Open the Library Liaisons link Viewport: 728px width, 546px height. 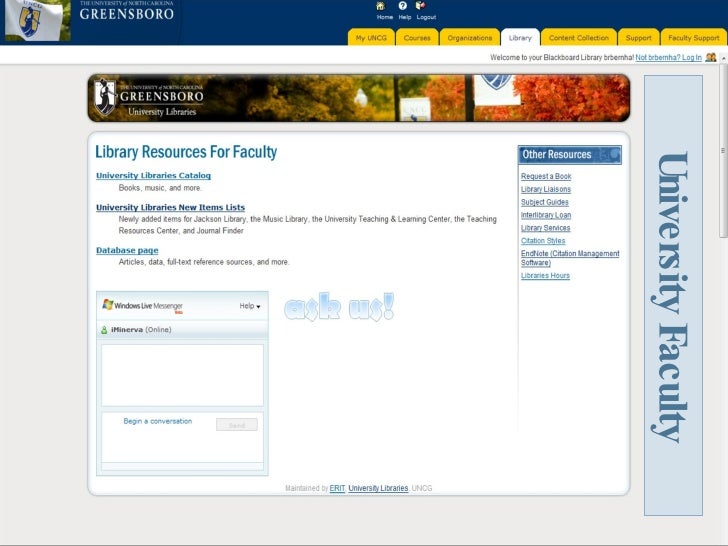pos(546,189)
